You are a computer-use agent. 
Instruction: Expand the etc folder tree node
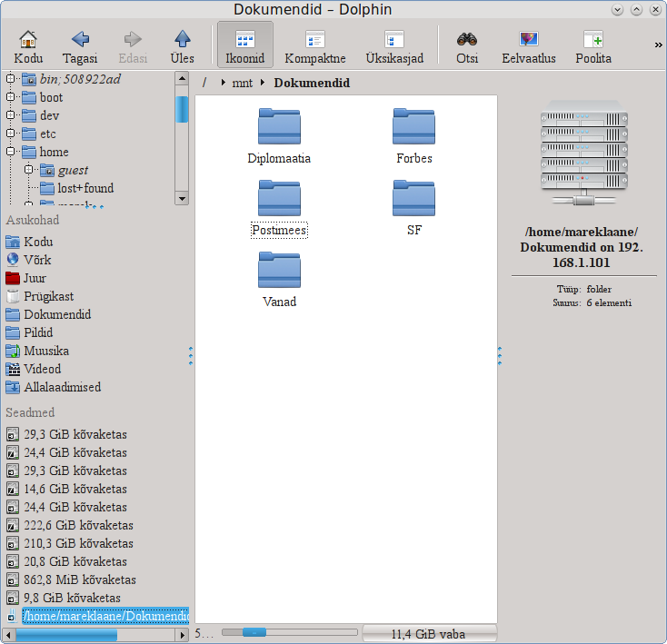tap(11, 134)
